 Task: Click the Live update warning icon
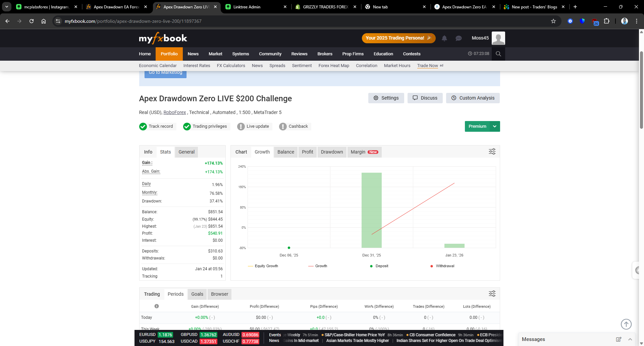coord(241,126)
